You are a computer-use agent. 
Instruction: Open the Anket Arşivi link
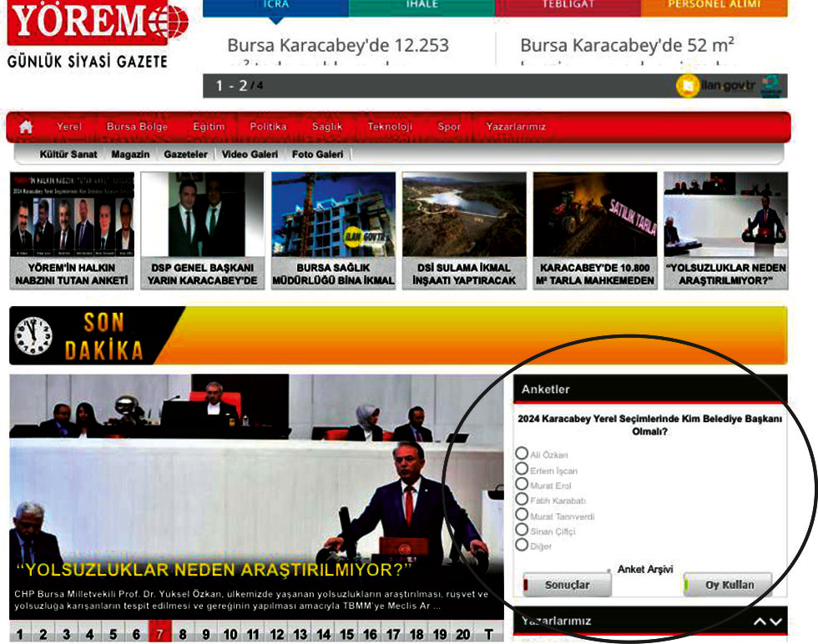(645, 569)
